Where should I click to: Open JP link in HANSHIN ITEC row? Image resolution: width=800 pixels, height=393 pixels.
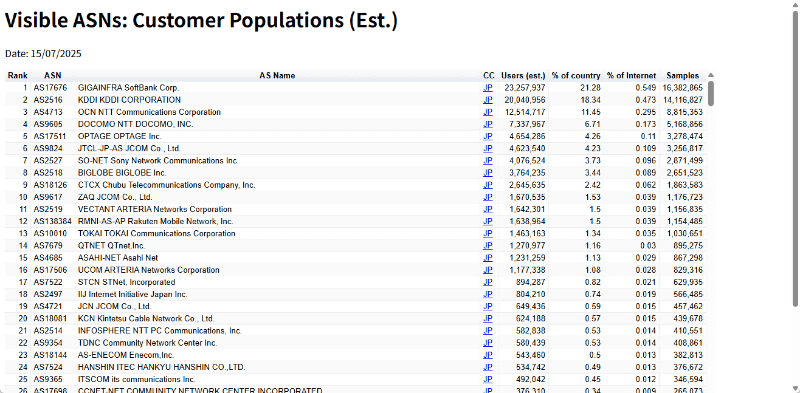click(x=488, y=367)
